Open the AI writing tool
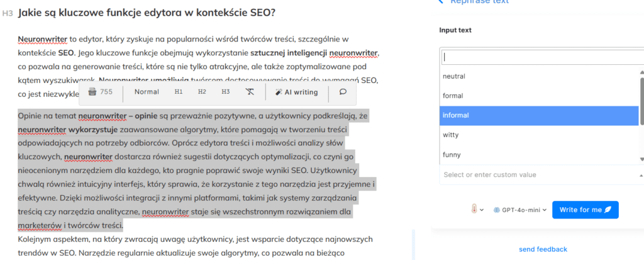644x260 pixels. click(x=297, y=92)
